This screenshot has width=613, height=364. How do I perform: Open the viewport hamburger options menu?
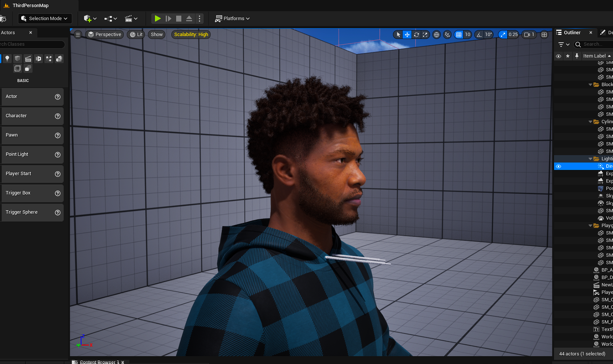(x=78, y=34)
